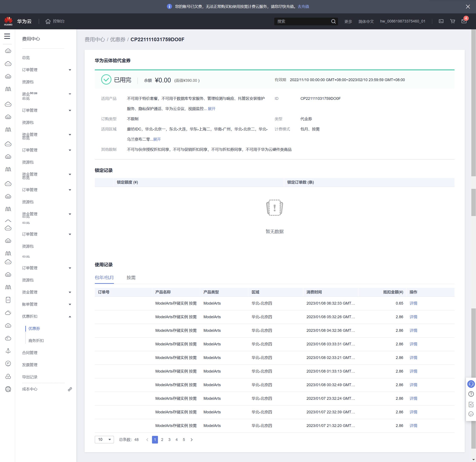Click the help question mark icon
This screenshot has height=462, width=476.
pyautogui.click(x=471, y=394)
